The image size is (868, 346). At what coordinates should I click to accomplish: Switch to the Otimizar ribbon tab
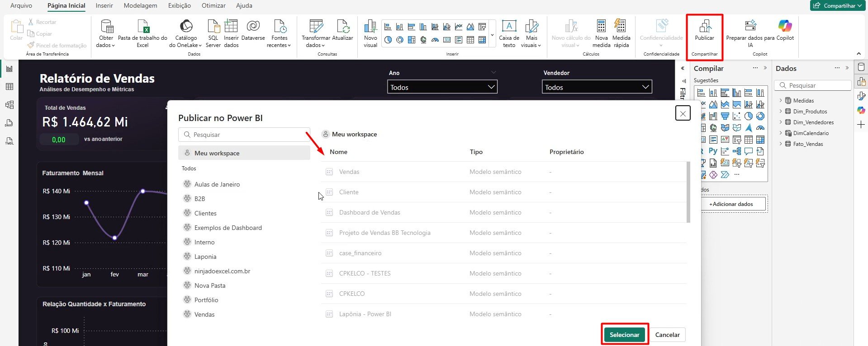click(x=213, y=5)
